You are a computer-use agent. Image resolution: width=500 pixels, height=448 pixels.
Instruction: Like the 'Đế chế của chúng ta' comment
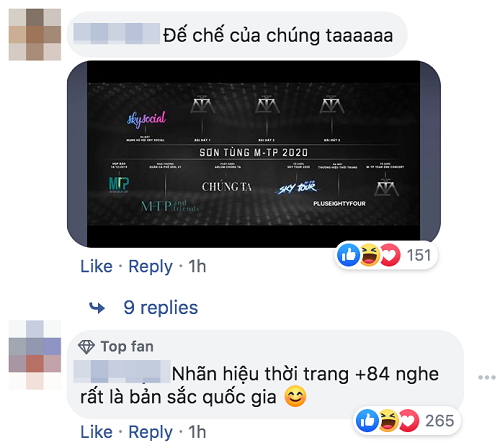click(x=96, y=266)
